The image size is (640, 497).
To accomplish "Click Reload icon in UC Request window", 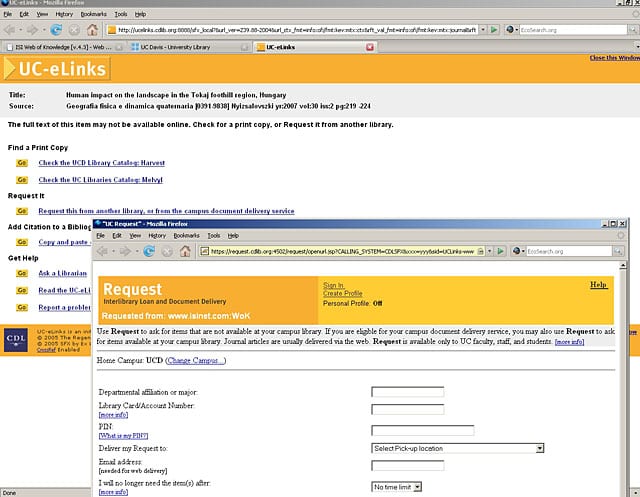I will point(150,252).
